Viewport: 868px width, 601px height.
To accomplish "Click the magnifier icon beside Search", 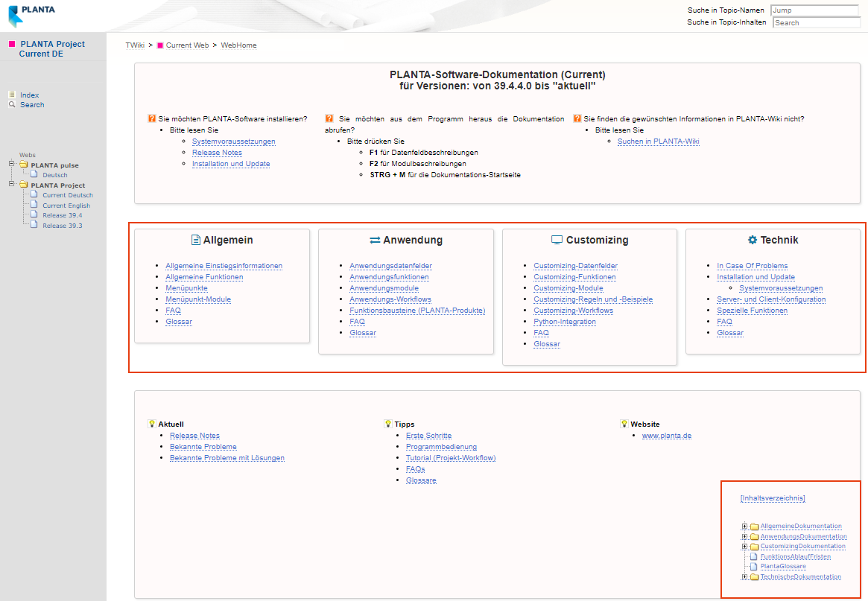I will (x=12, y=105).
